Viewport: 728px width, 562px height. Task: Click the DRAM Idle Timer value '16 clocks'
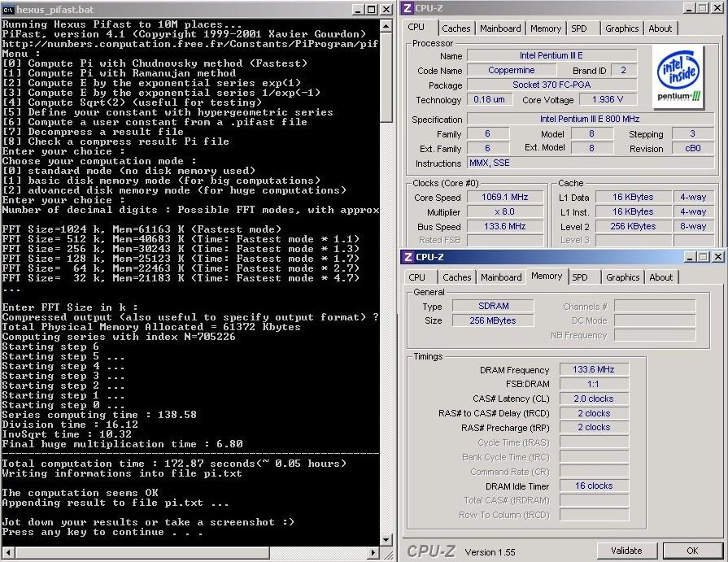[594, 486]
